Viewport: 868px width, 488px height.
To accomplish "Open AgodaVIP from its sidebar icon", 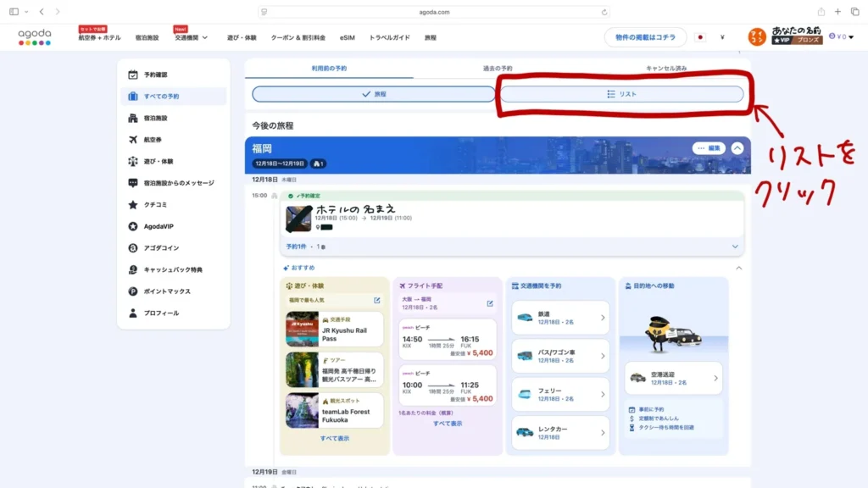I will pyautogui.click(x=131, y=224).
